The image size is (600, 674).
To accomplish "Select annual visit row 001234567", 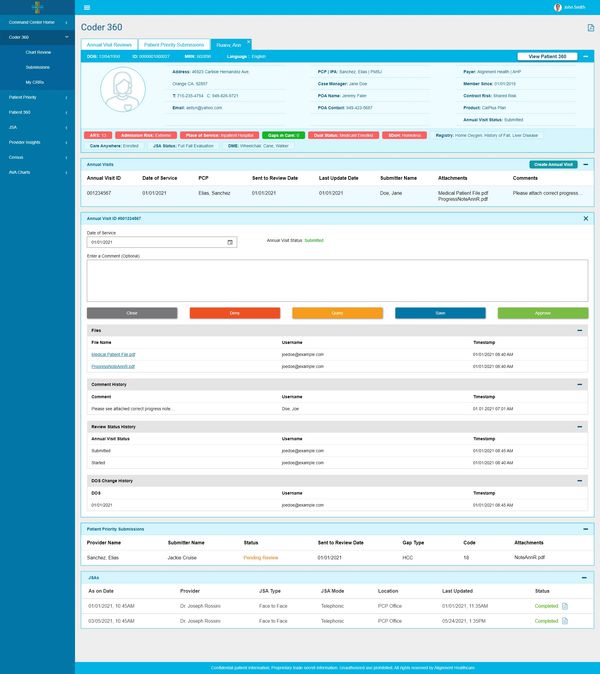I will pos(337,196).
